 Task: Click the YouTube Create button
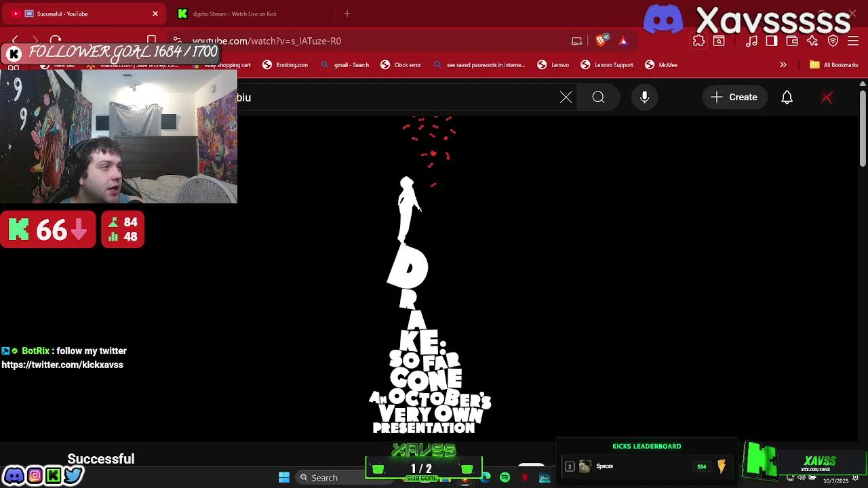tap(734, 98)
